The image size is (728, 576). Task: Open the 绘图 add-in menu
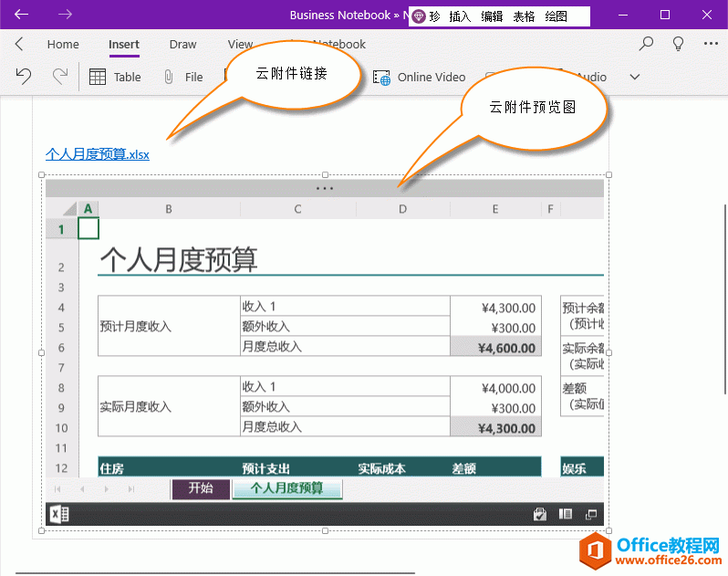tap(556, 16)
